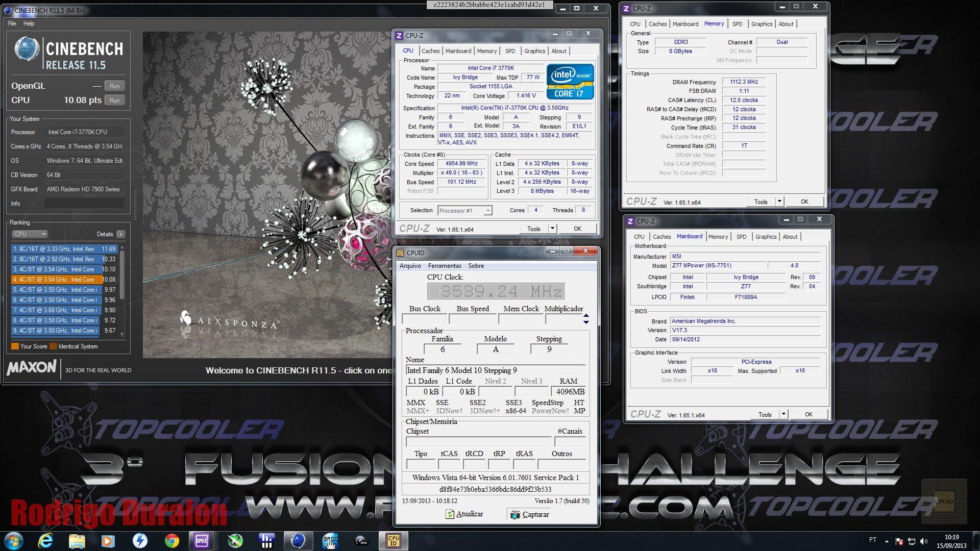This screenshot has width=980, height=551.
Task: Click the Multiplicador down arrow in CPUID
Action: point(586,322)
